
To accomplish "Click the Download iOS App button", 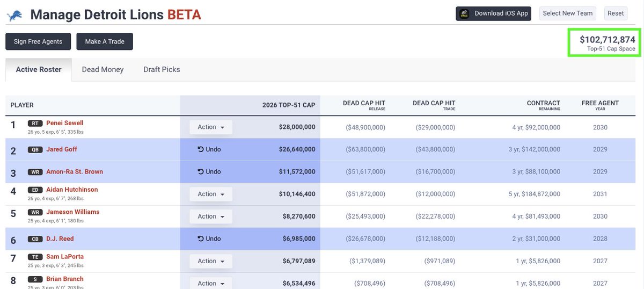I will pyautogui.click(x=493, y=13).
